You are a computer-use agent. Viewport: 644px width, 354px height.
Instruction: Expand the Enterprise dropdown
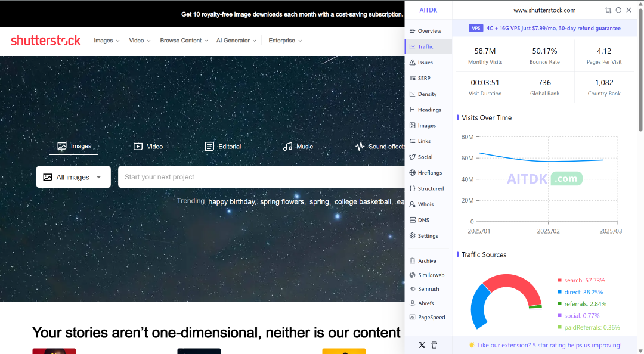[x=285, y=41]
